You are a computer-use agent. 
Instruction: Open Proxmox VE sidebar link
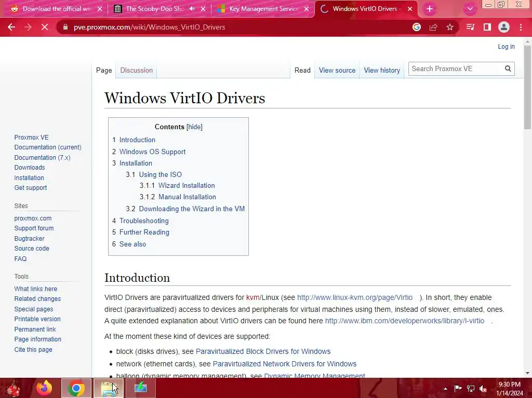[x=32, y=138]
